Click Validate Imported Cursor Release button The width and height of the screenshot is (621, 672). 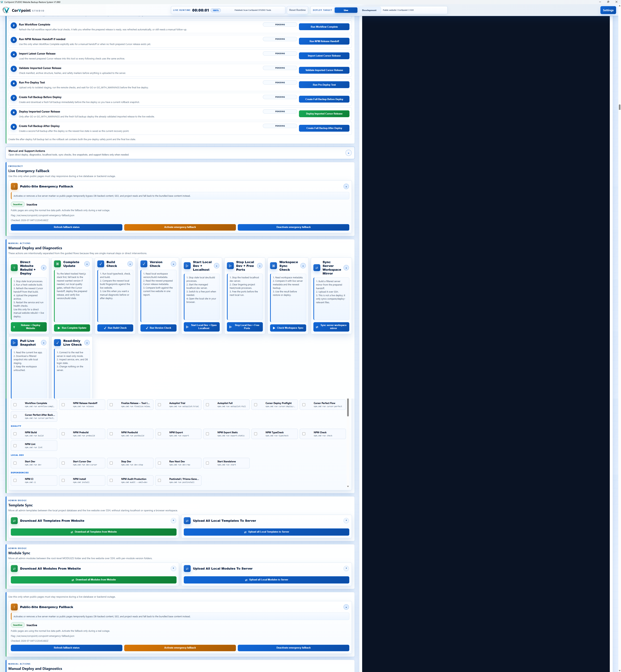click(324, 70)
